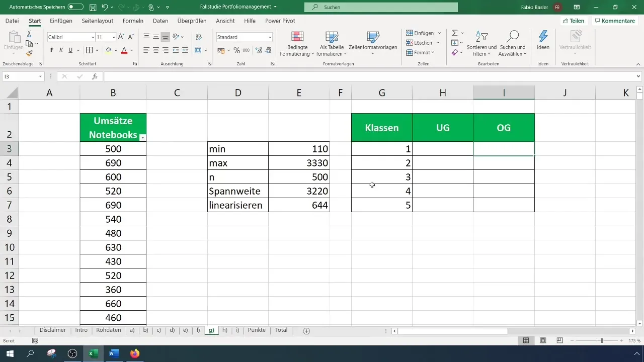Click the text orientation icon

coord(176,37)
